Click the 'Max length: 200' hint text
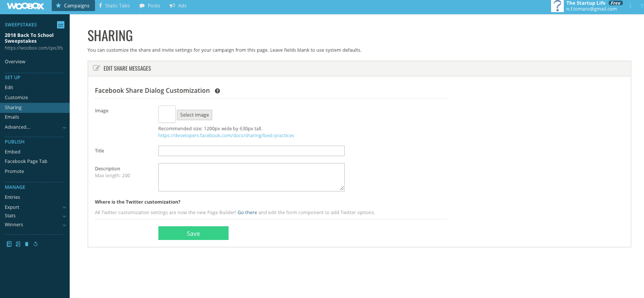 tap(112, 176)
